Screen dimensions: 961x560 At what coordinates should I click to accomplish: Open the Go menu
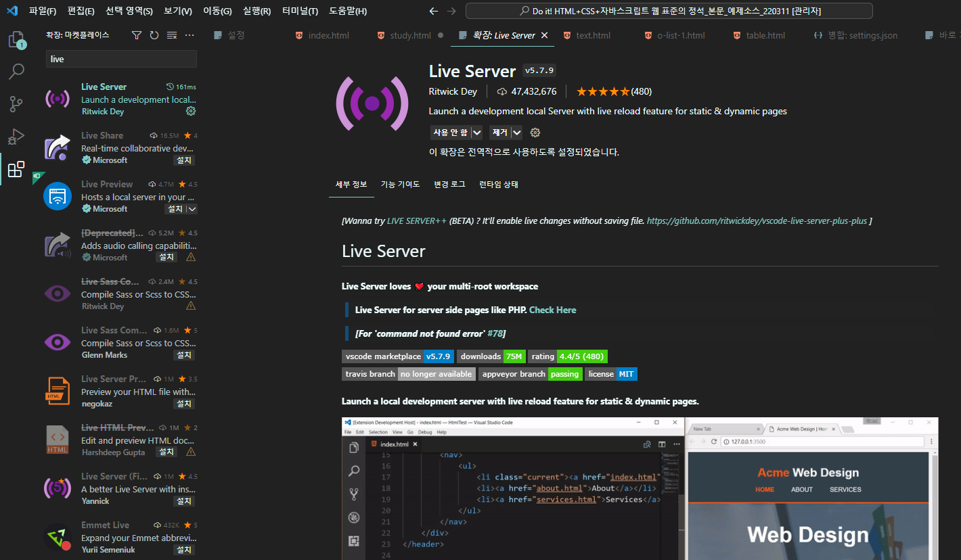pos(217,11)
